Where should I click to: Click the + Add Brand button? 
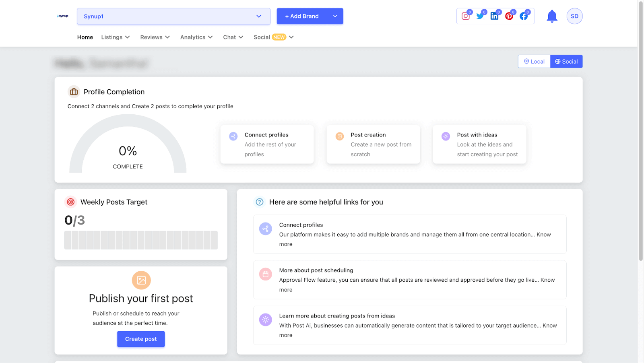(302, 16)
